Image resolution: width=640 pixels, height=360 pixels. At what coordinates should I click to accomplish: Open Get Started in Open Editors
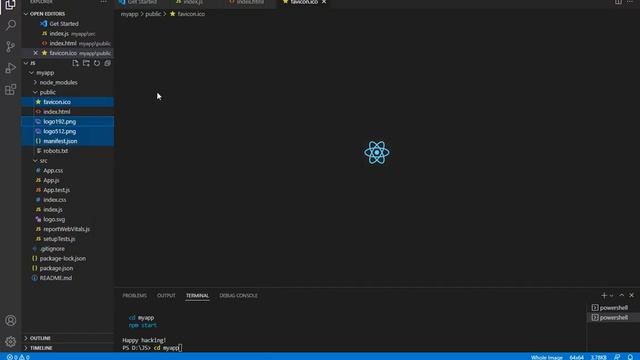pyautogui.click(x=64, y=24)
